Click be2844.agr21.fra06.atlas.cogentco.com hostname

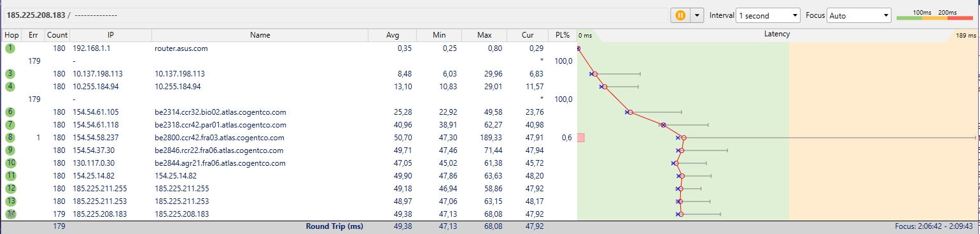(x=220, y=163)
